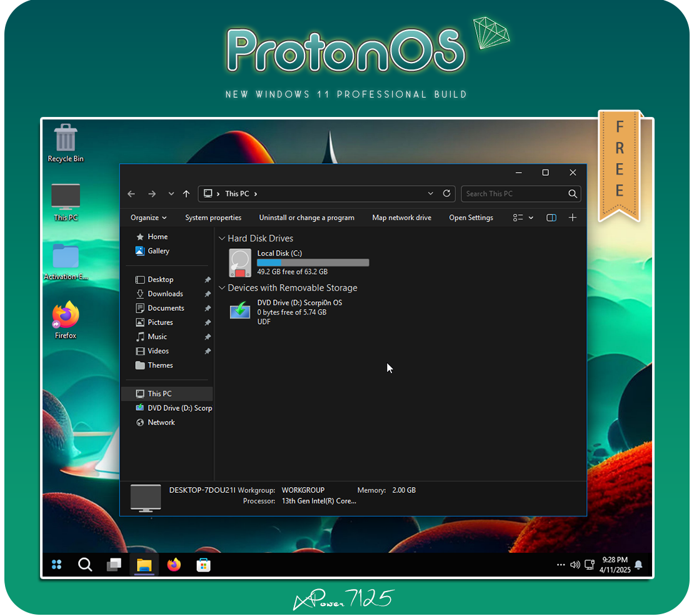Collapse the Hard Disk Drives group

point(222,238)
